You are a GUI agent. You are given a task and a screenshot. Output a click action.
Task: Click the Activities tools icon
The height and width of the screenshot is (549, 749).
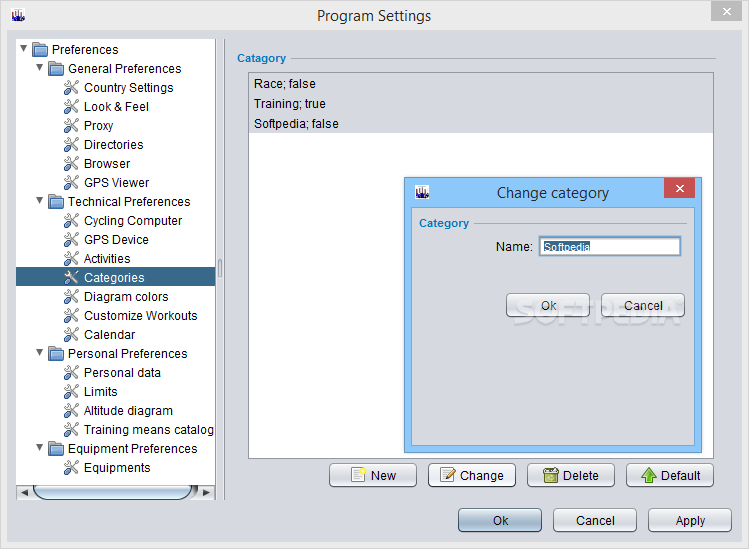click(71, 258)
